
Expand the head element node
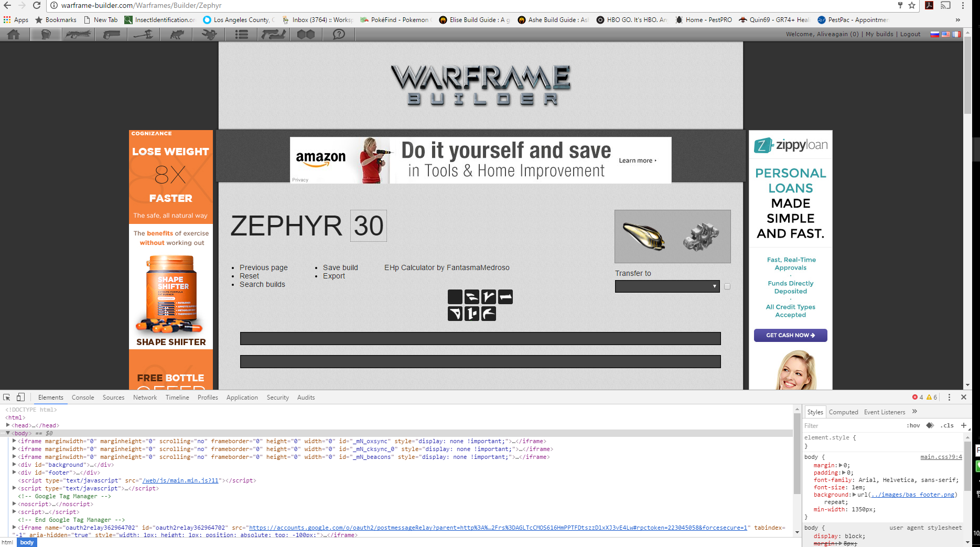[x=8, y=425]
